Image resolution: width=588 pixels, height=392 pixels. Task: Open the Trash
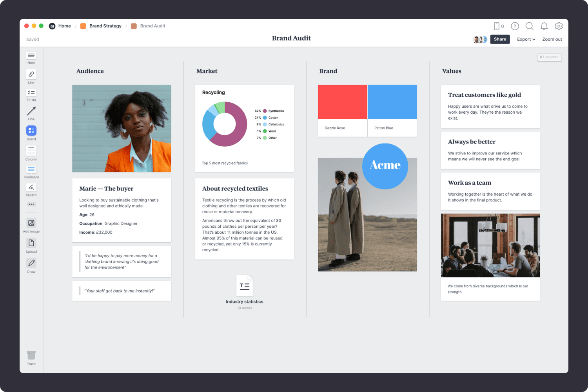pos(31,356)
